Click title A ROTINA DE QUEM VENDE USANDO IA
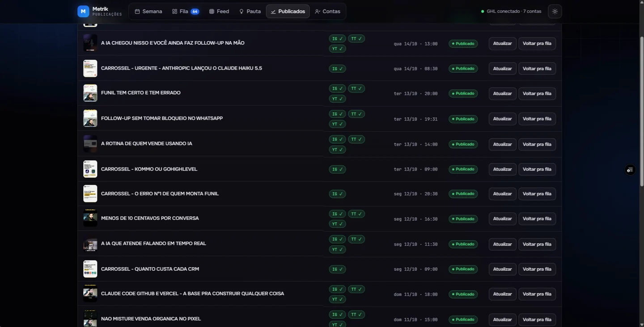 point(147,143)
